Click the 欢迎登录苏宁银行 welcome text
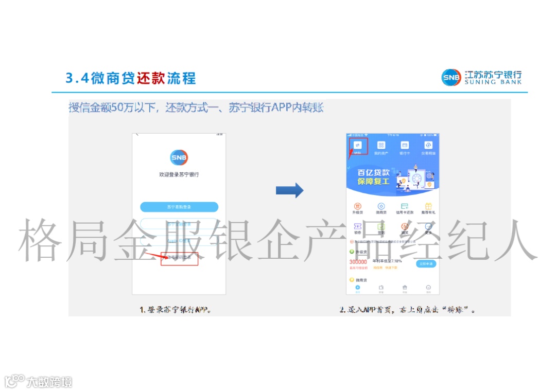The width and height of the screenshot is (556, 392). click(x=179, y=174)
